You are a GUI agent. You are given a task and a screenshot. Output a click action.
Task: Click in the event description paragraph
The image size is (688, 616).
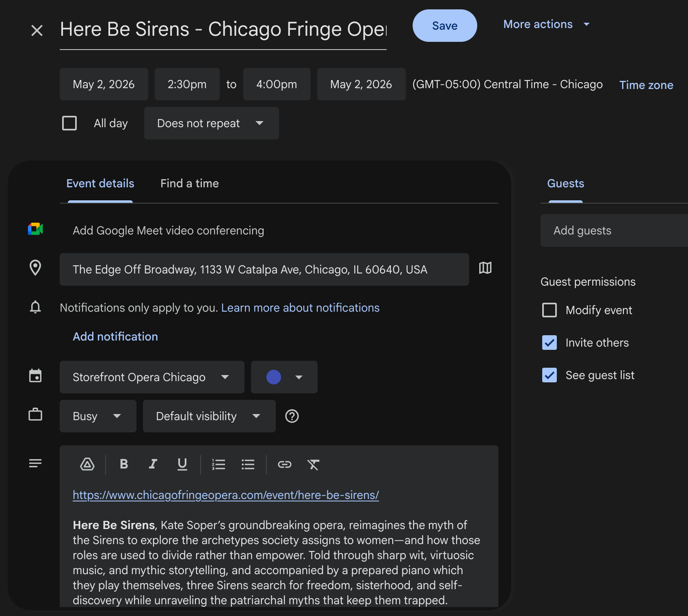(276, 562)
